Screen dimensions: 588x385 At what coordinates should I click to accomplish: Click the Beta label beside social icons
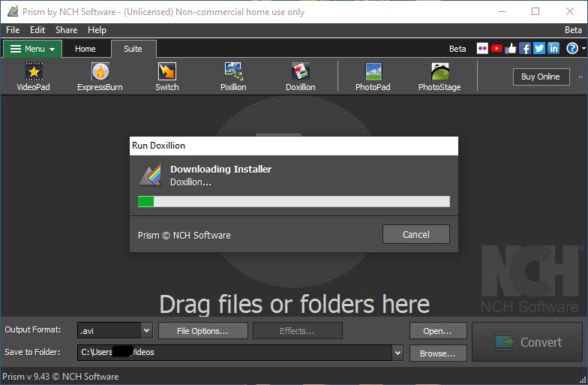[x=457, y=49]
